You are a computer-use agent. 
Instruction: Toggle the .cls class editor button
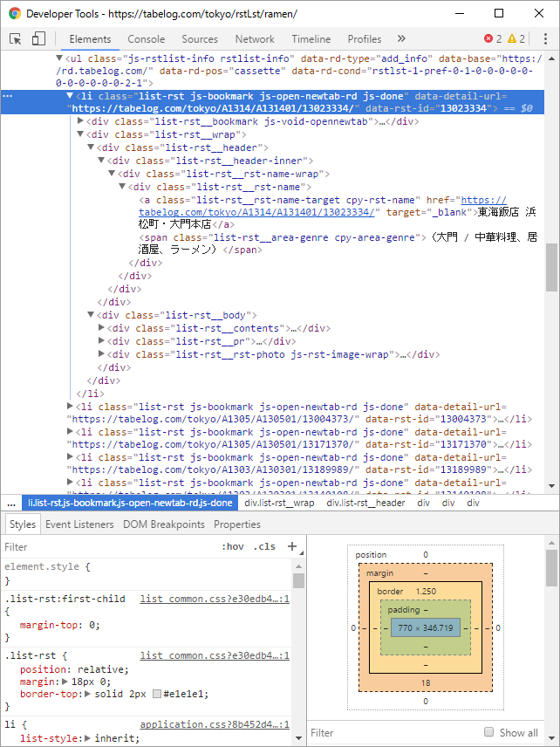[x=264, y=546]
